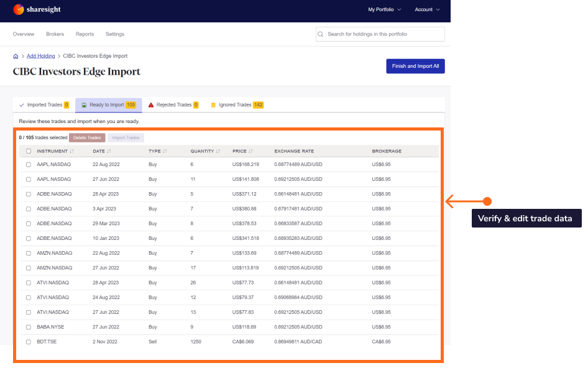Click the search magnifier icon
Viewport: 588px width, 368px height.
click(x=321, y=34)
